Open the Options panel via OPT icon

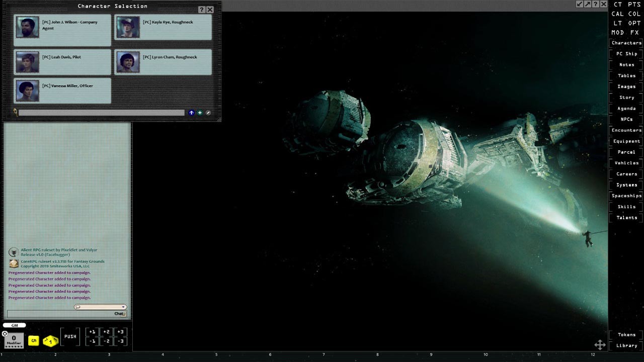635,23
